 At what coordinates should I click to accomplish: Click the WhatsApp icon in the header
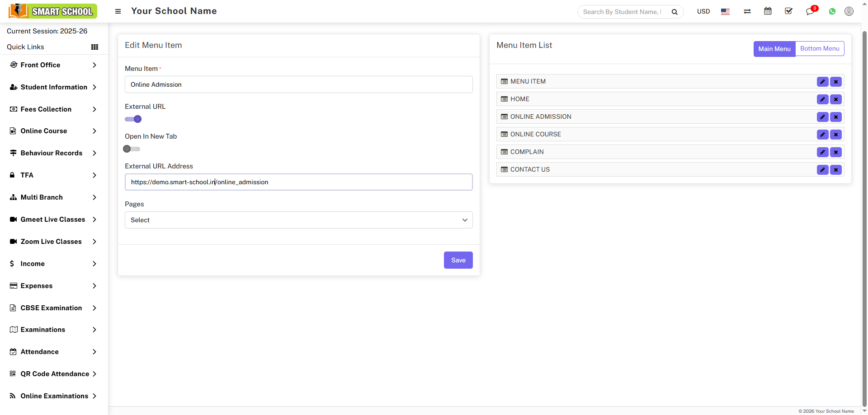pos(832,11)
